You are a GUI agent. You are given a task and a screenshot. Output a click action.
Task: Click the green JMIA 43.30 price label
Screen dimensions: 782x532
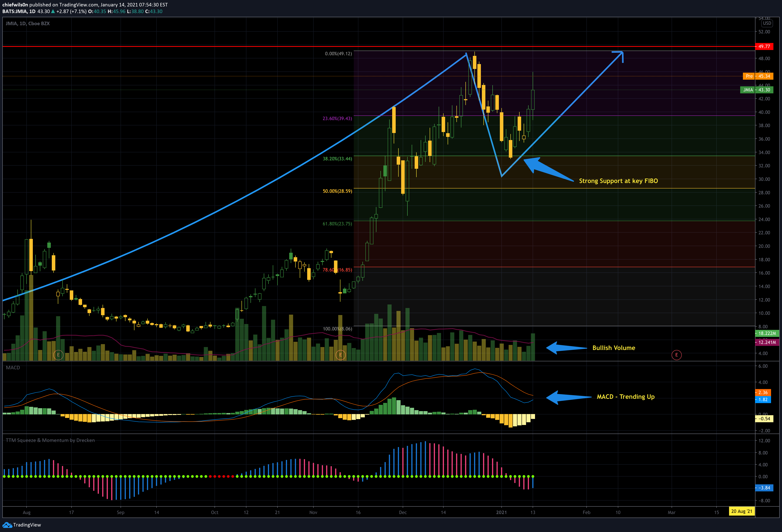[x=756, y=90]
